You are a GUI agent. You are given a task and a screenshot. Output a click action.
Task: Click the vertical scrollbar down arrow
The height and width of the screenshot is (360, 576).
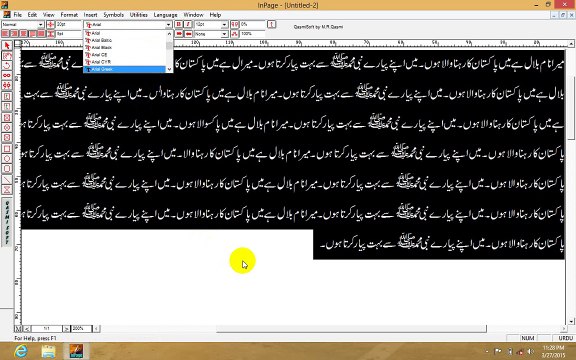click(572, 321)
